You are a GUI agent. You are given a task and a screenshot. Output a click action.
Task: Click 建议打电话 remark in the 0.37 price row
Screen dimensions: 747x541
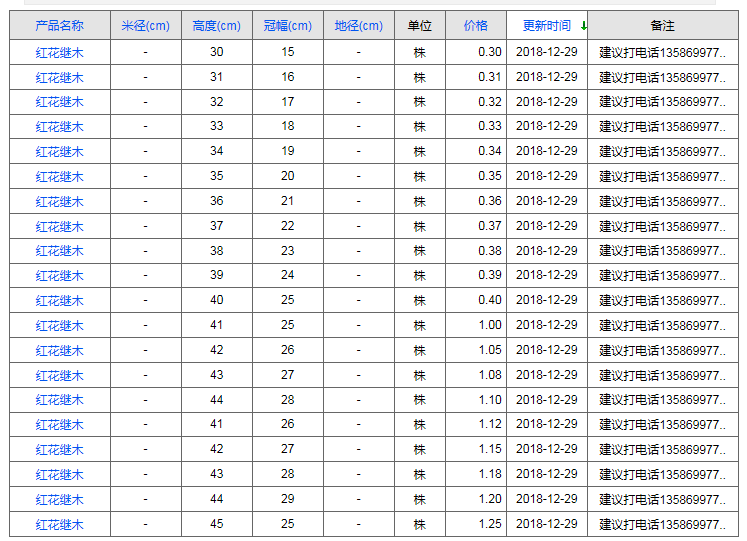pos(663,226)
